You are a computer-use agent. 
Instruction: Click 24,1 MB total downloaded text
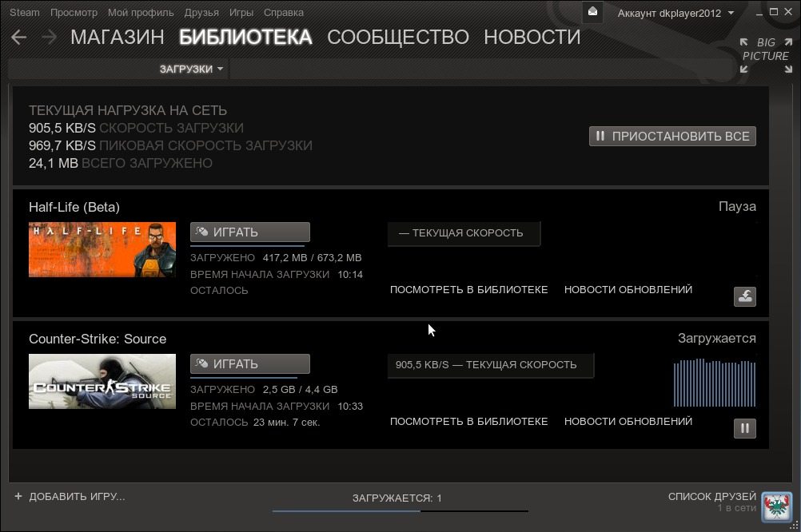point(53,163)
